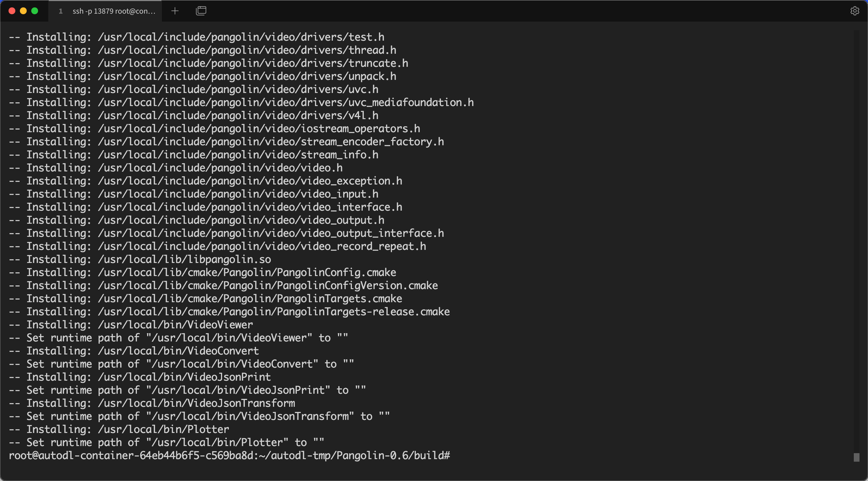
Task: Open the split window panel icon
Action: tap(201, 11)
